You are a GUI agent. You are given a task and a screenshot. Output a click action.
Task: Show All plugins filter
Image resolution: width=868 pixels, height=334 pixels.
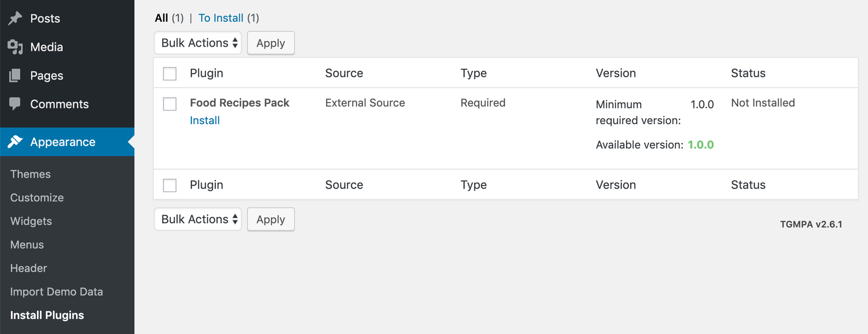tap(162, 18)
